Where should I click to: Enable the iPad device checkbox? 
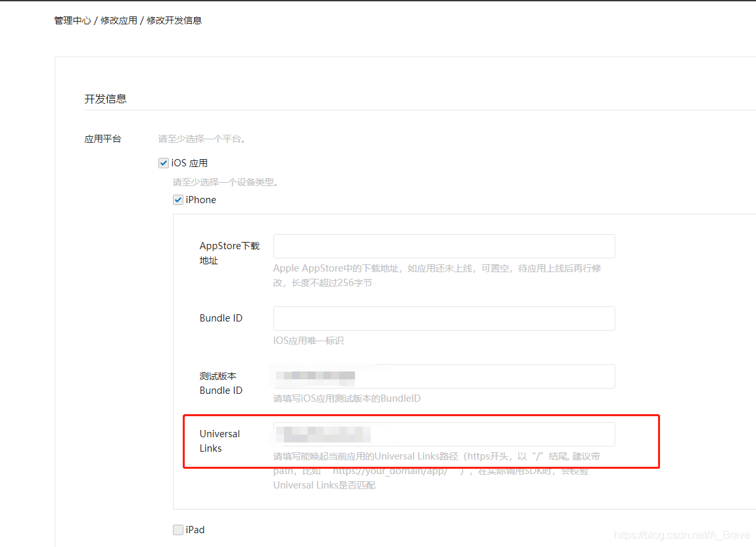pyautogui.click(x=178, y=530)
